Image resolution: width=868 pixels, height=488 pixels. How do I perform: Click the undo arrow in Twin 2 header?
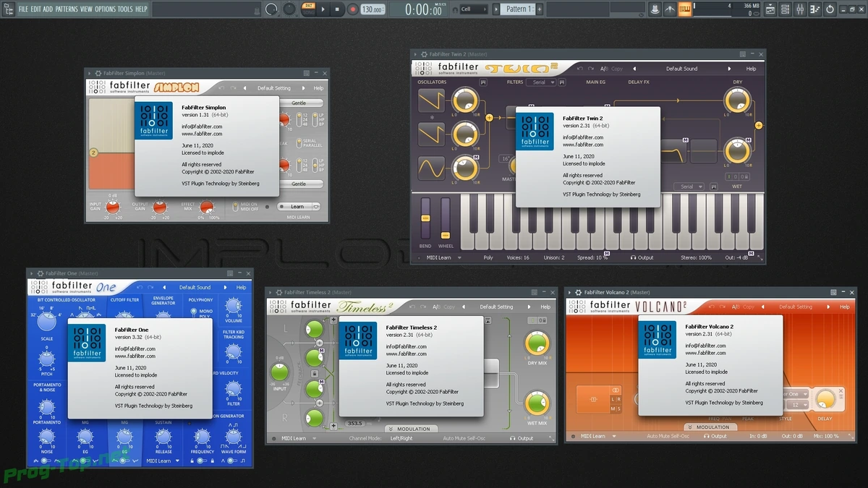(580, 69)
